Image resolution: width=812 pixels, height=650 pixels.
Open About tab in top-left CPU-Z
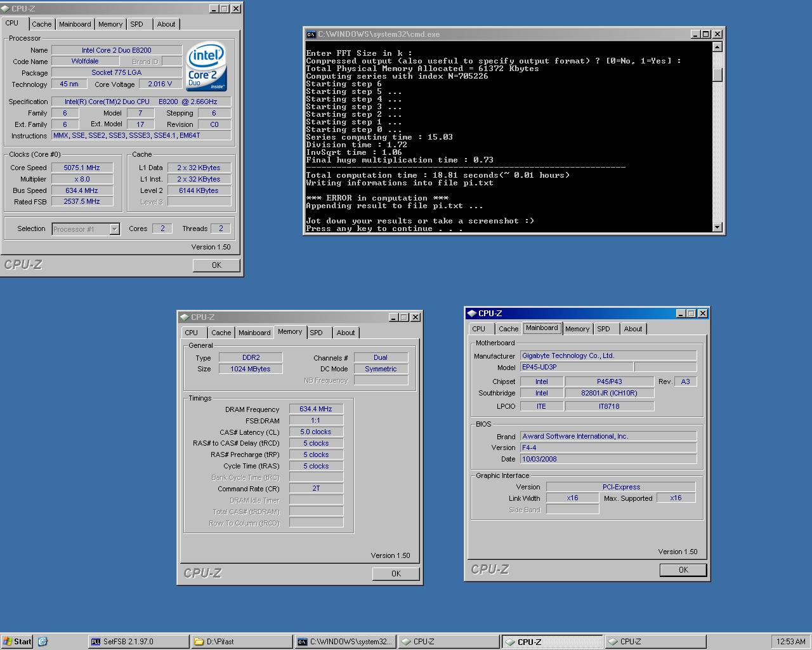point(166,24)
